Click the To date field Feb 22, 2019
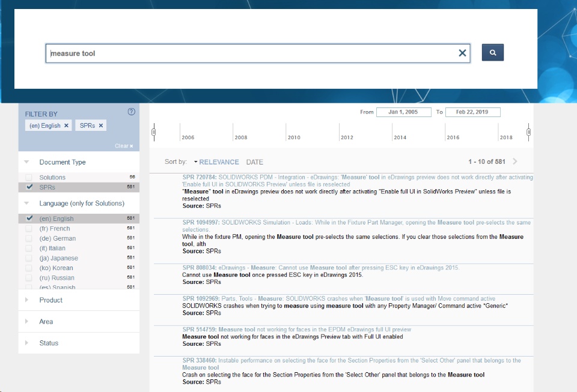577x392 pixels. click(473, 112)
